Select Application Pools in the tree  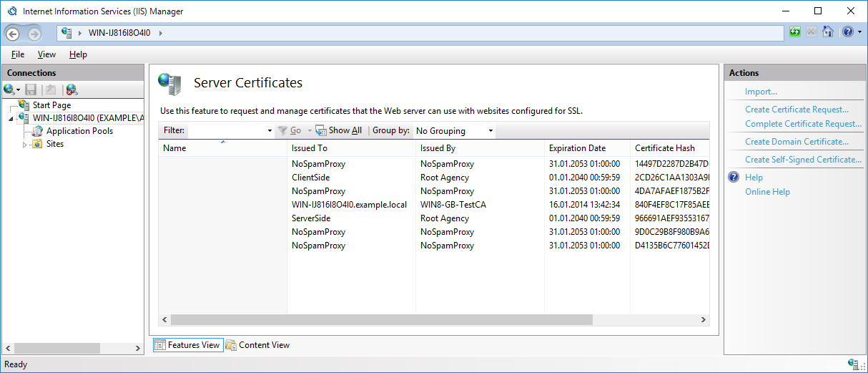click(x=79, y=131)
